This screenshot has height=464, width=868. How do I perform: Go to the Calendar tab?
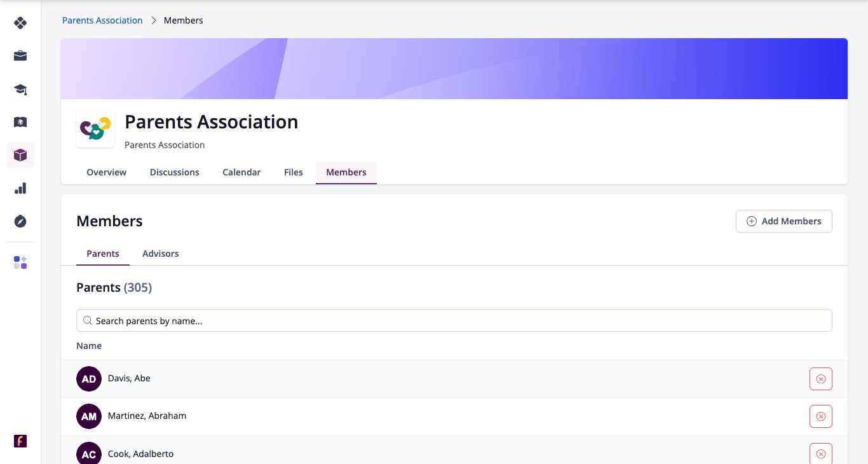coord(241,172)
